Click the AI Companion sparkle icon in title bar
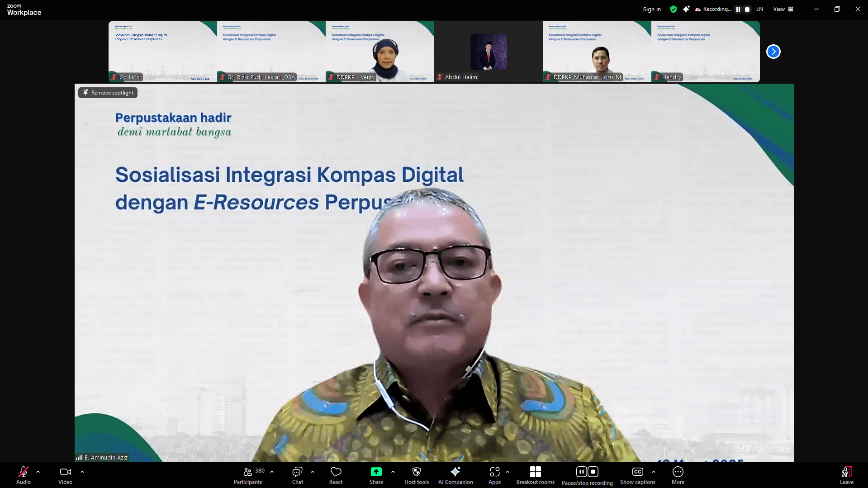 coord(686,9)
